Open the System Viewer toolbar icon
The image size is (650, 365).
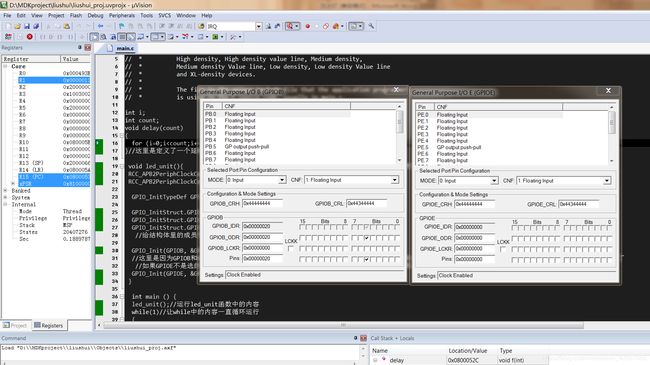click(215, 37)
